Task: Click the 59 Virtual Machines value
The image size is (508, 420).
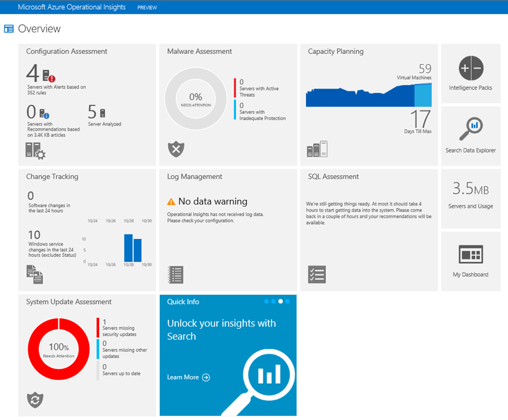Action: pos(425,68)
